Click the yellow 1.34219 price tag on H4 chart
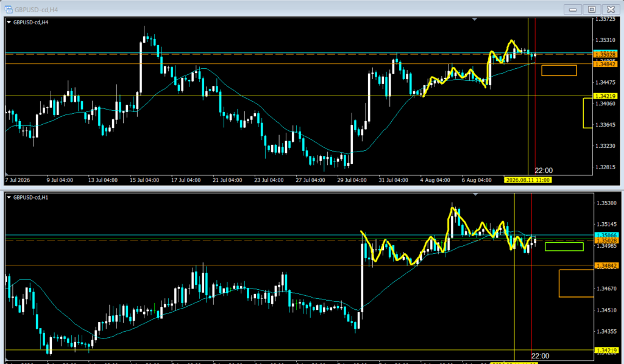This screenshot has height=364, width=624. (605, 96)
